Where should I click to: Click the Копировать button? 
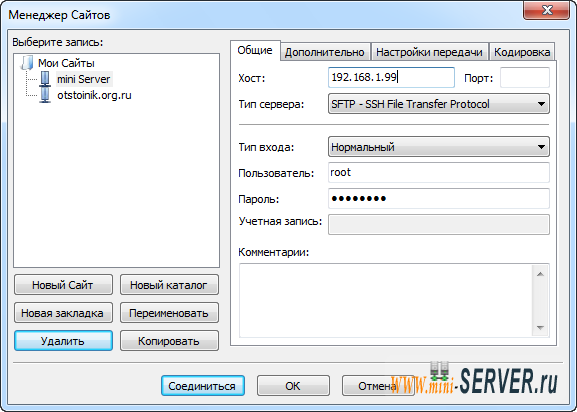169,341
